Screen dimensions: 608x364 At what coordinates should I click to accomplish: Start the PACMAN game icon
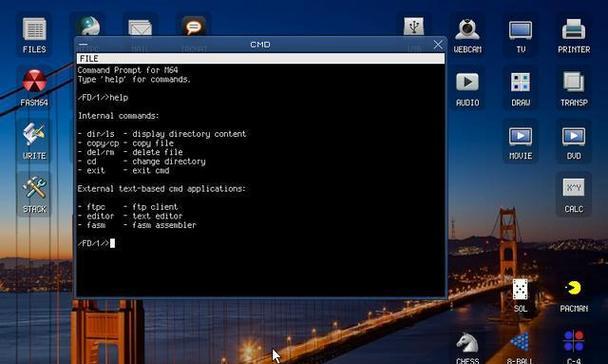(573, 296)
